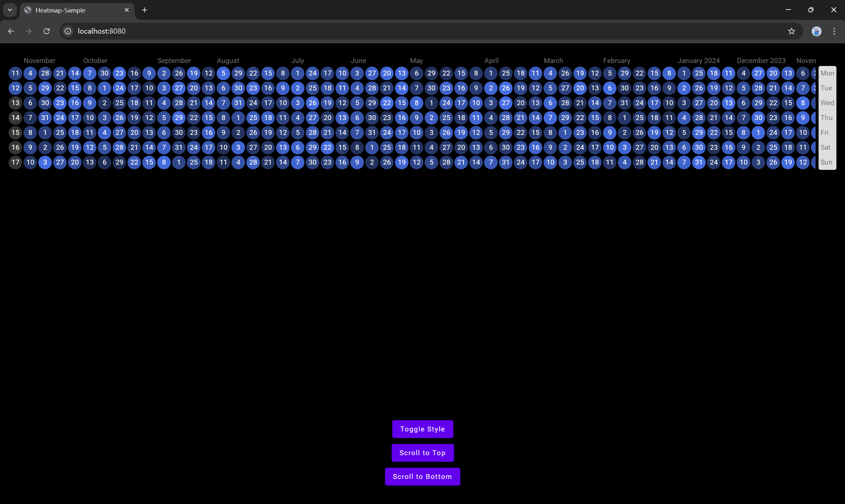The height and width of the screenshot is (504, 845).
Task: Open the tab search chevron dropdown
Action: click(x=10, y=10)
